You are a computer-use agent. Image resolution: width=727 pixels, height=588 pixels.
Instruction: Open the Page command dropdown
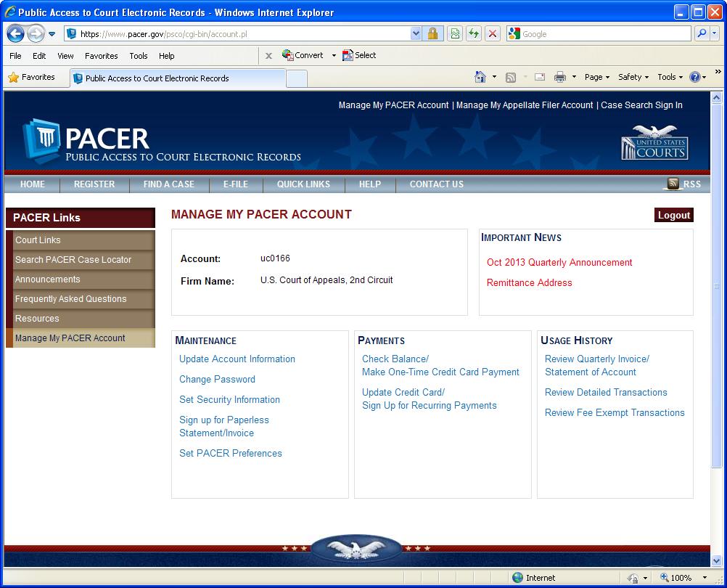pyautogui.click(x=596, y=77)
